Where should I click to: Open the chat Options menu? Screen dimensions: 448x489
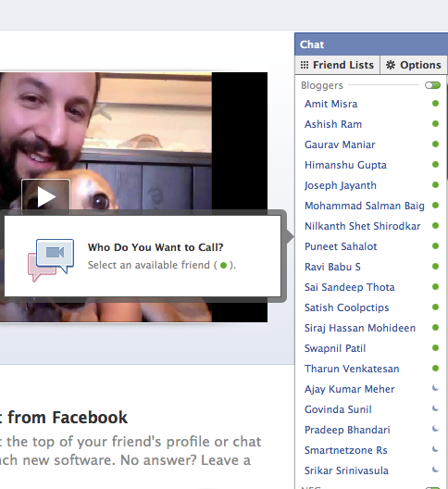point(414,65)
